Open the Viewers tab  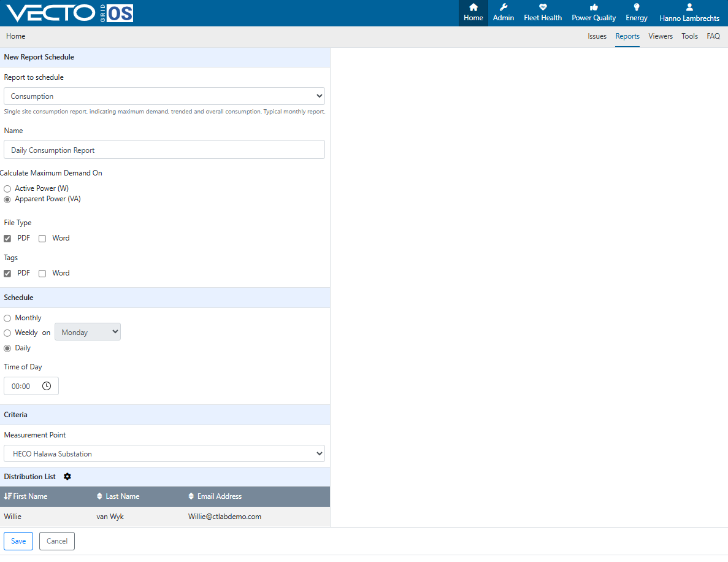[660, 36]
